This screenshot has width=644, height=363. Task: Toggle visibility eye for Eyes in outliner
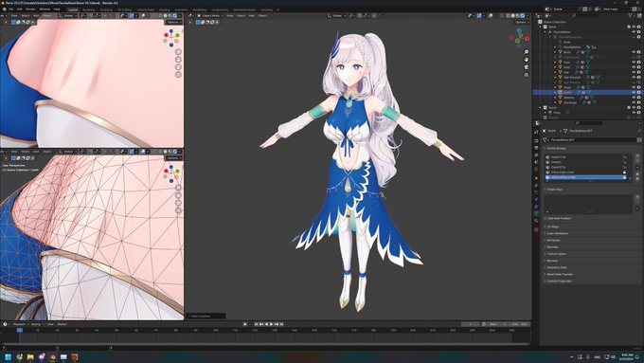(x=634, y=62)
